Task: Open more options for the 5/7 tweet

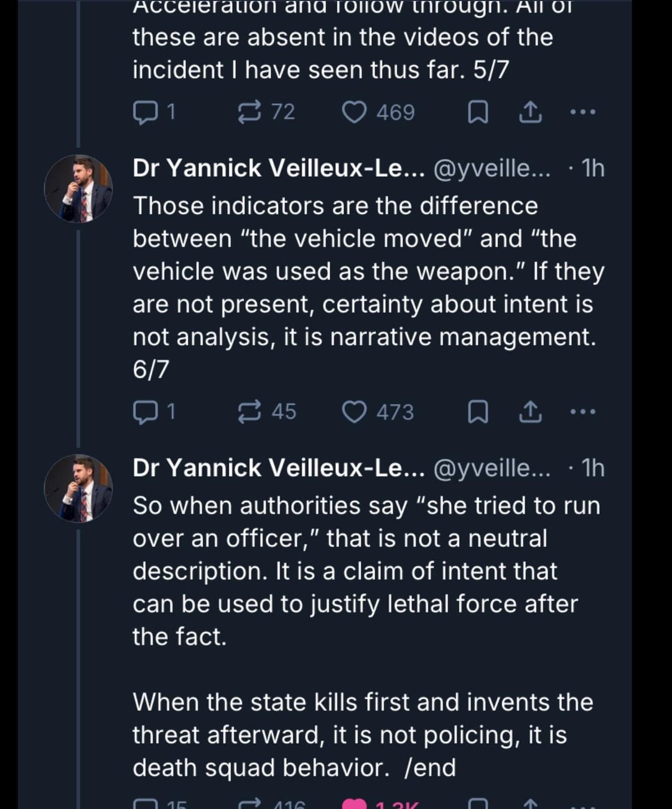Action: pyautogui.click(x=582, y=113)
